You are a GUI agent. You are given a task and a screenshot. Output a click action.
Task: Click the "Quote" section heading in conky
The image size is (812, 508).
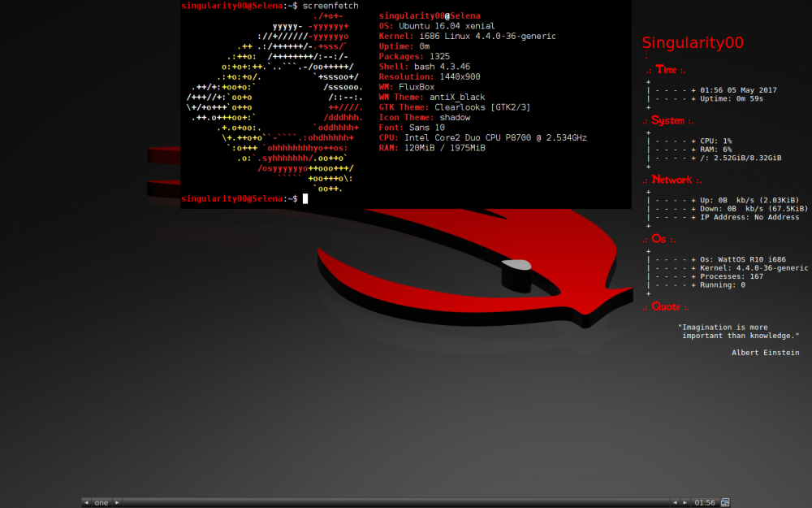point(666,306)
